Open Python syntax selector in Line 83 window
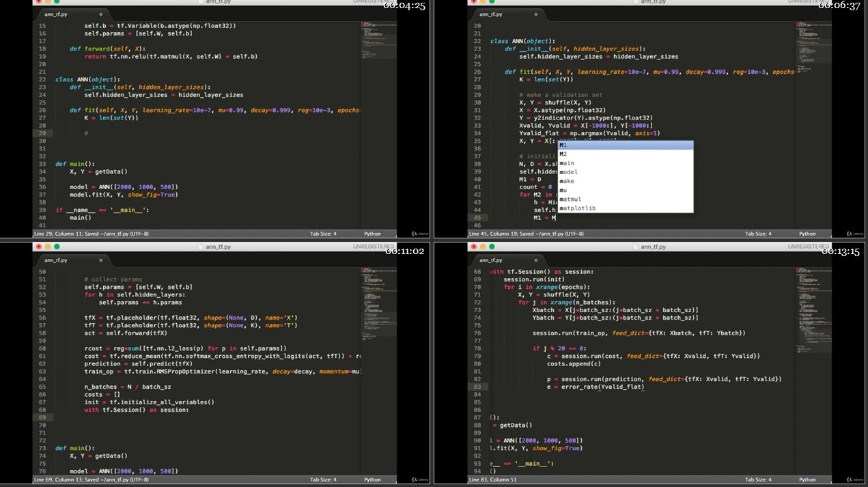Viewport: 868px width, 487px height. [807, 479]
